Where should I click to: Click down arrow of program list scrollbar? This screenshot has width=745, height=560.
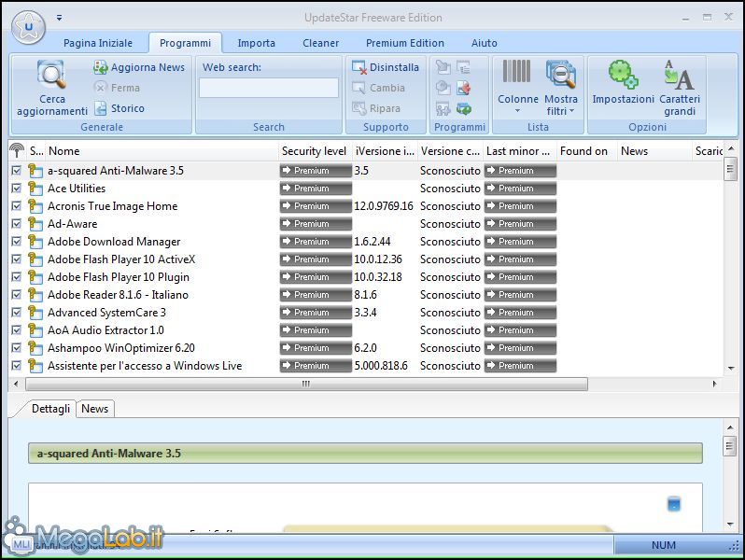(731, 369)
